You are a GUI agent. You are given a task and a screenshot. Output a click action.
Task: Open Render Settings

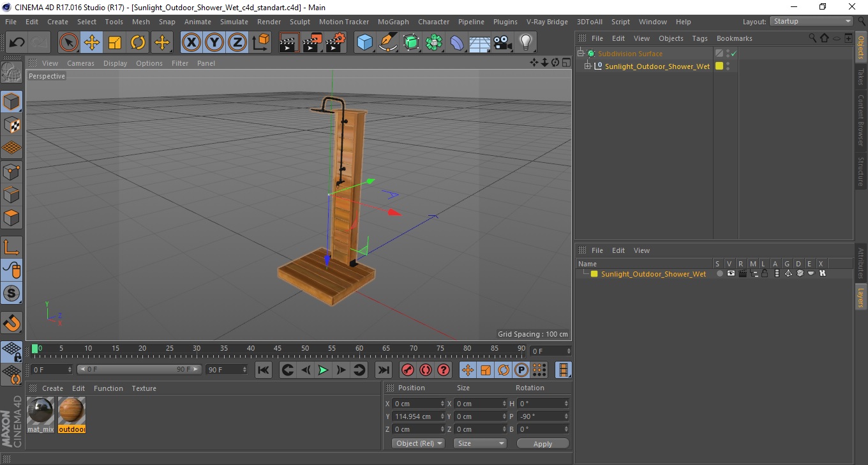click(x=335, y=43)
